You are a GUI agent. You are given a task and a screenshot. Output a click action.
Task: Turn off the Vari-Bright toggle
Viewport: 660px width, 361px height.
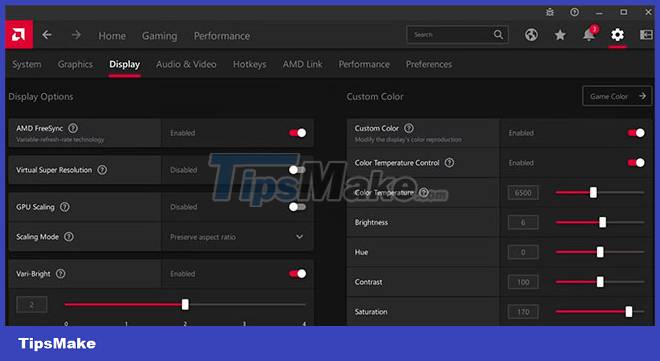pyautogui.click(x=298, y=273)
